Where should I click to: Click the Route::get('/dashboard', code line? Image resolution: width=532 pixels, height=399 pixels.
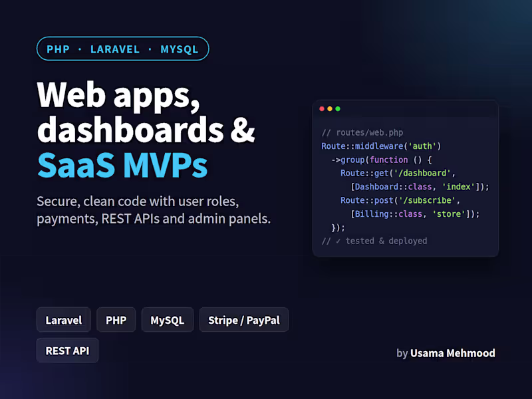click(x=398, y=174)
